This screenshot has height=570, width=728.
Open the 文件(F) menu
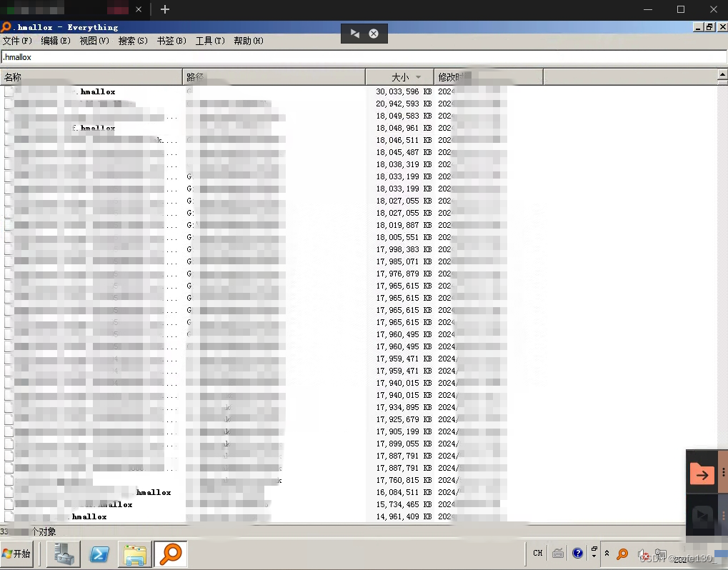coord(17,41)
